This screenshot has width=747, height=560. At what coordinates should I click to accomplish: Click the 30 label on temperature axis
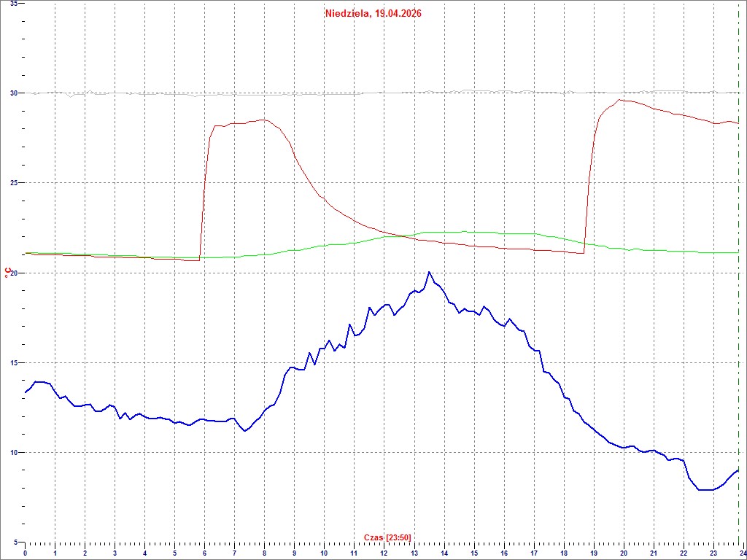pos(13,93)
